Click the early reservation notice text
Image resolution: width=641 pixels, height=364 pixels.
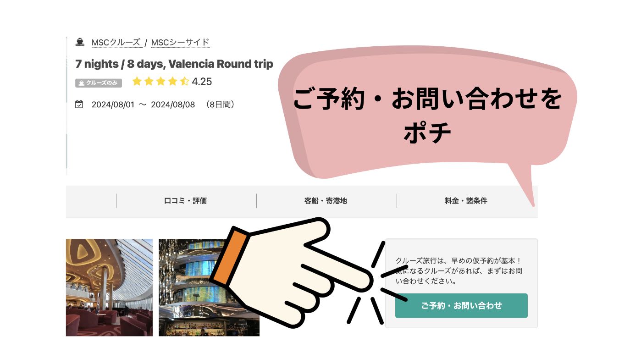[459, 270]
